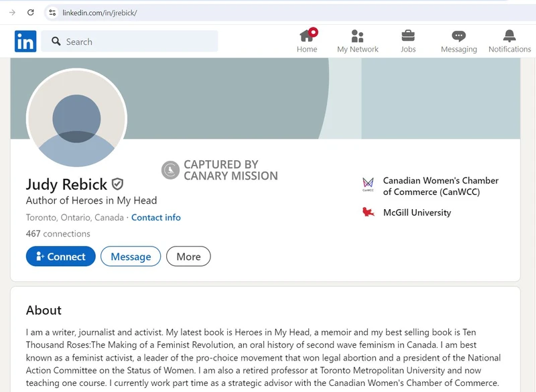
Task: Open Contact info
Action: [156, 217]
